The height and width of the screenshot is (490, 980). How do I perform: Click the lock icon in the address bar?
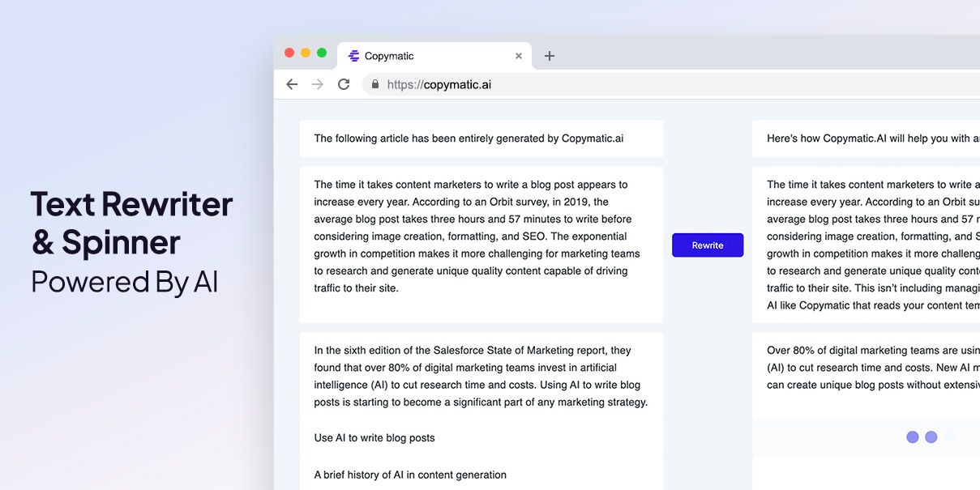[x=375, y=84]
